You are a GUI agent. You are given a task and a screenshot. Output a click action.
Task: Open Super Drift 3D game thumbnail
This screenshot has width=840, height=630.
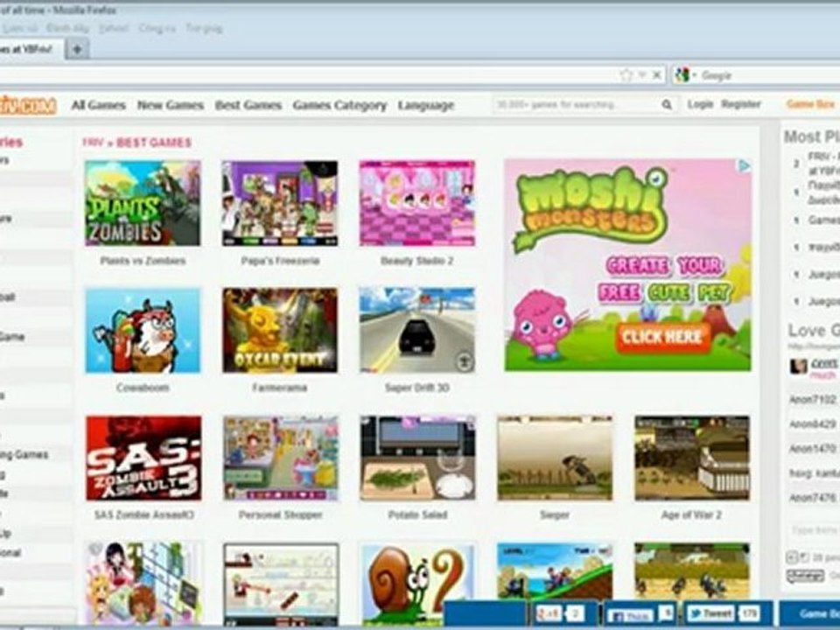coord(417,330)
